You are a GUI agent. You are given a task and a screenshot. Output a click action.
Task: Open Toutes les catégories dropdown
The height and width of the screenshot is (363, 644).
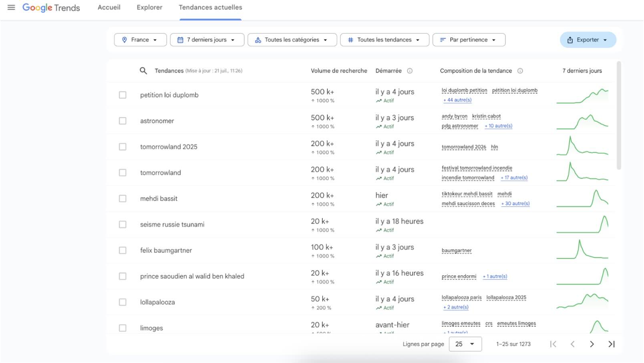click(x=292, y=40)
